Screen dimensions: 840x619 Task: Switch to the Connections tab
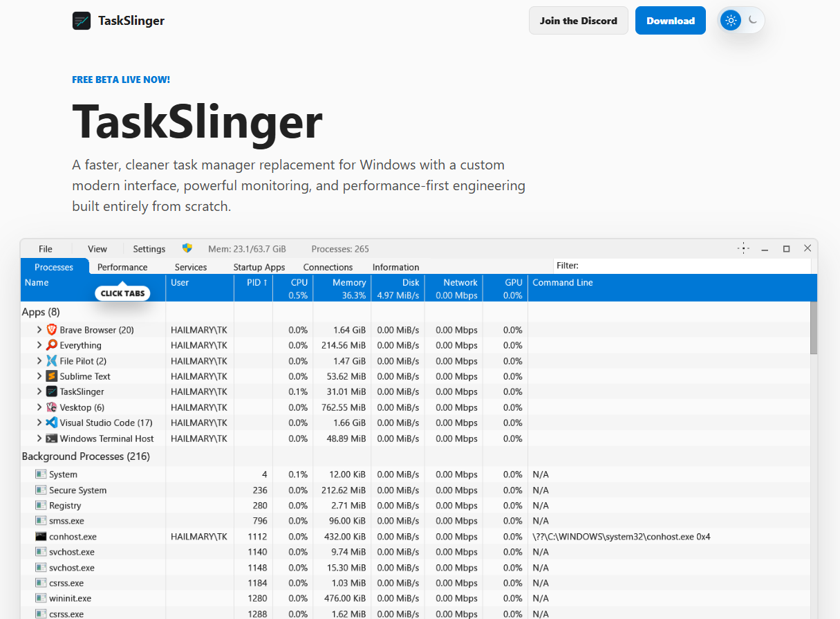[328, 267]
